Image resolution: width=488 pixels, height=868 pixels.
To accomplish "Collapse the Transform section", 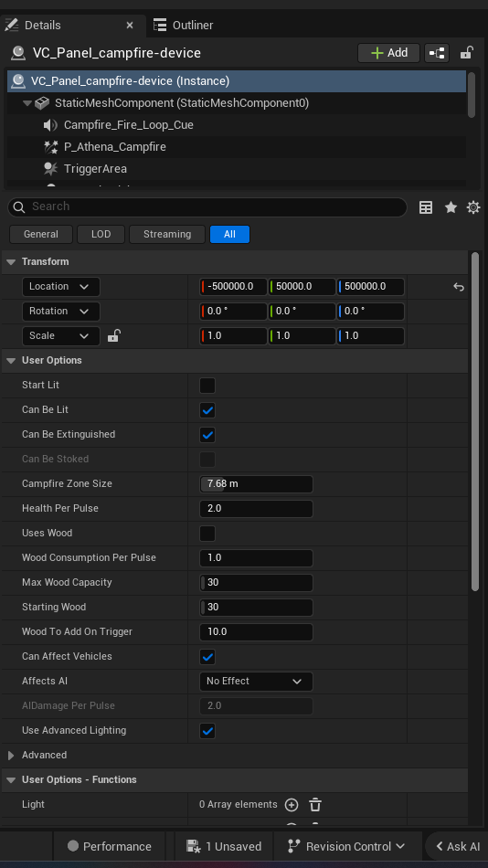I will [11, 262].
